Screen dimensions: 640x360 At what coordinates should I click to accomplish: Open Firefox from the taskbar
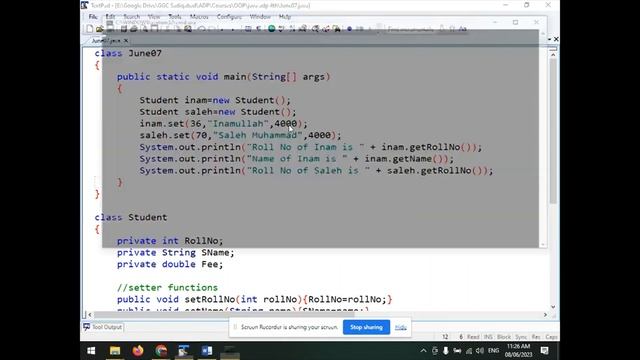point(138,351)
